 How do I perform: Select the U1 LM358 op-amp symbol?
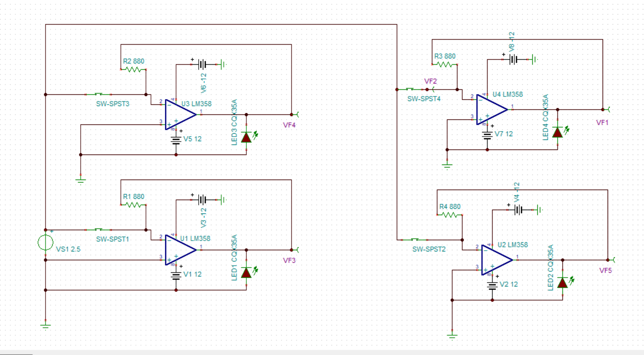coord(181,250)
